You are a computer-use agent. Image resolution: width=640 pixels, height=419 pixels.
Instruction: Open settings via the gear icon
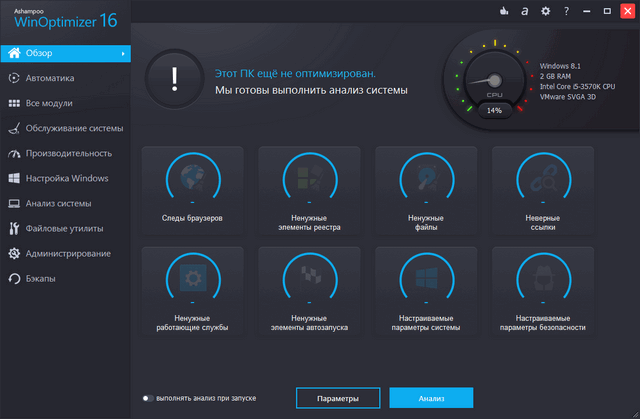[x=546, y=11]
